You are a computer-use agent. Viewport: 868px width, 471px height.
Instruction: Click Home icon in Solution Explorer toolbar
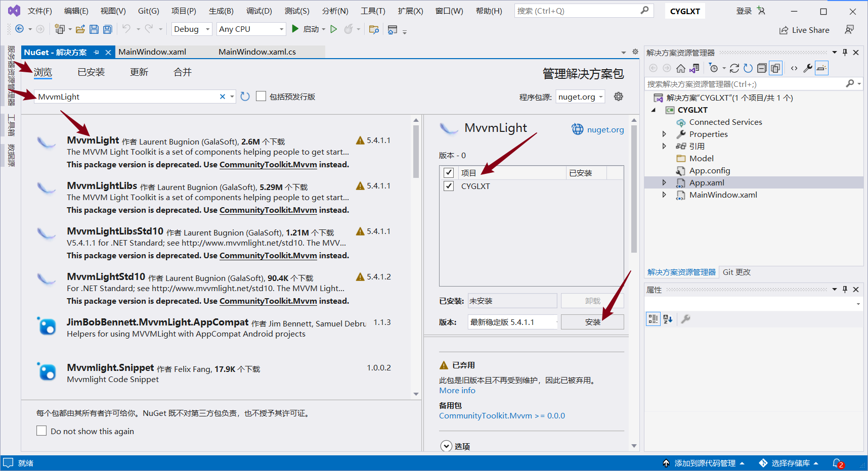[681, 68]
